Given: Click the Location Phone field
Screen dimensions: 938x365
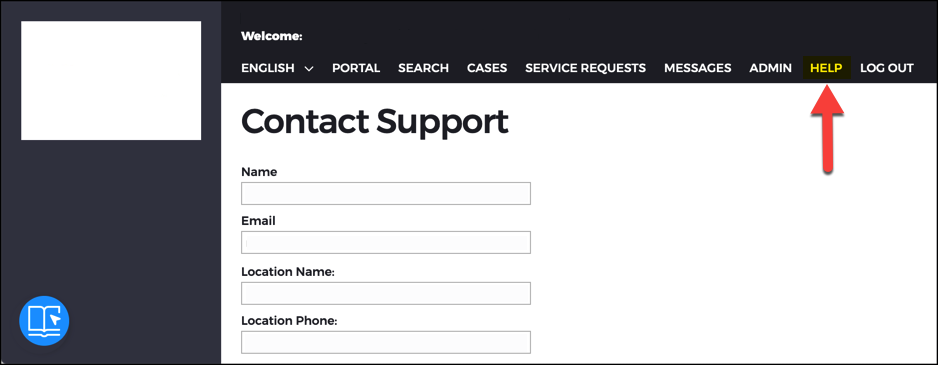Looking at the screenshot, I should pos(386,342).
